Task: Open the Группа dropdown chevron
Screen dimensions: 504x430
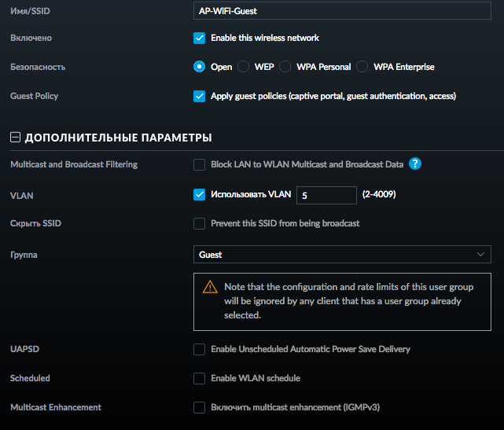Action: [x=480, y=255]
